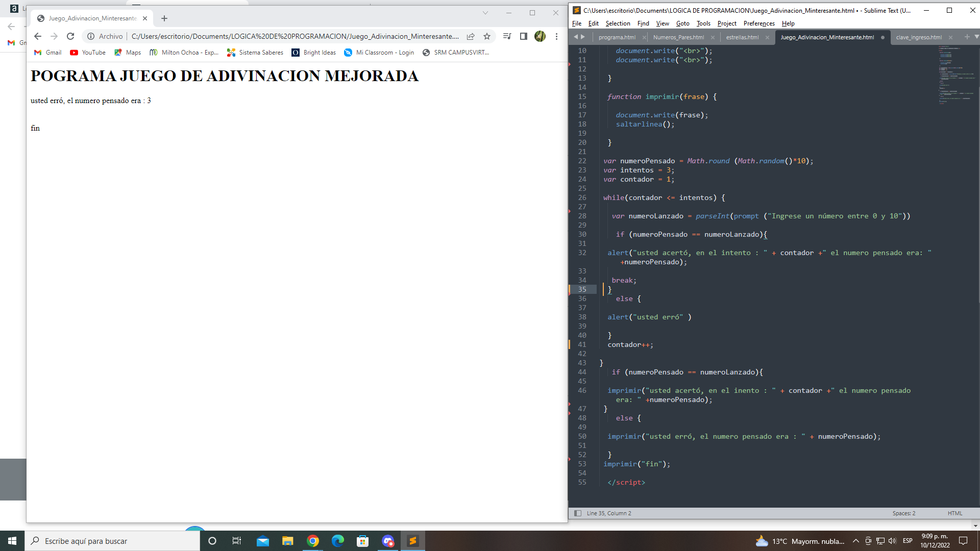Open Sublime tab list dropdown arrow
The image size is (980, 551).
[976, 37]
